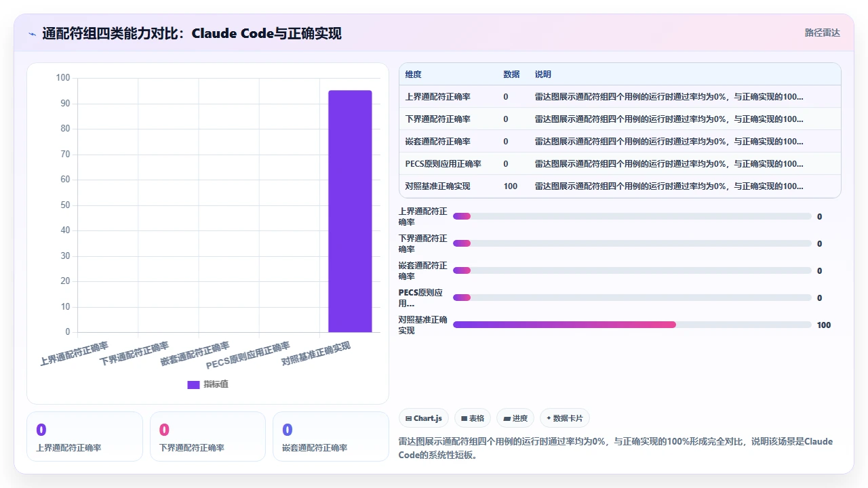The width and height of the screenshot is (868, 488).
Task: Click the 上界通配符正确率 progress bar
Action: coord(632,216)
